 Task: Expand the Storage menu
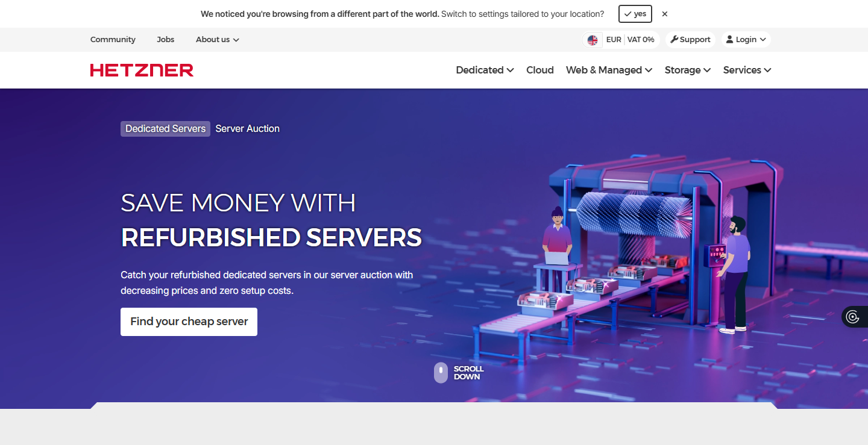[x=688, y=70]
